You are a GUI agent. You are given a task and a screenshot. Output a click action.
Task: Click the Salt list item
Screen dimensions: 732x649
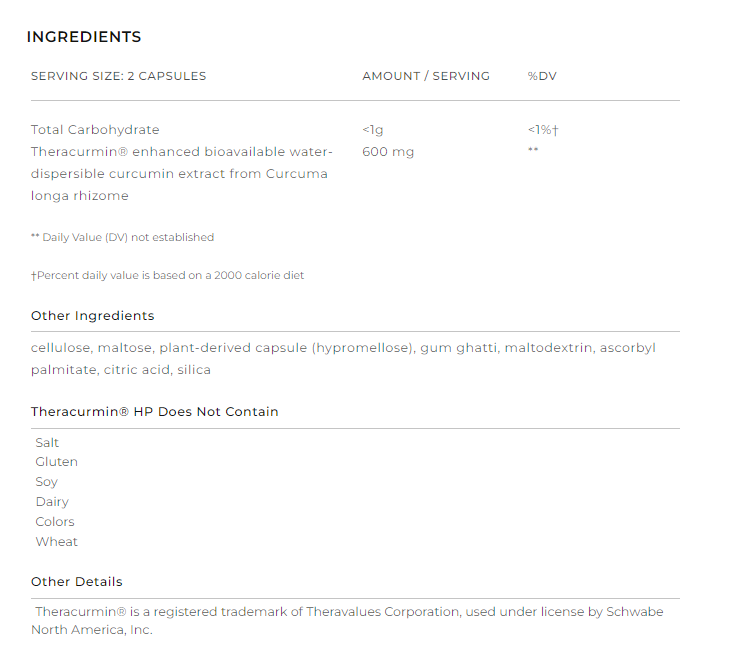(x=47, y=442)
